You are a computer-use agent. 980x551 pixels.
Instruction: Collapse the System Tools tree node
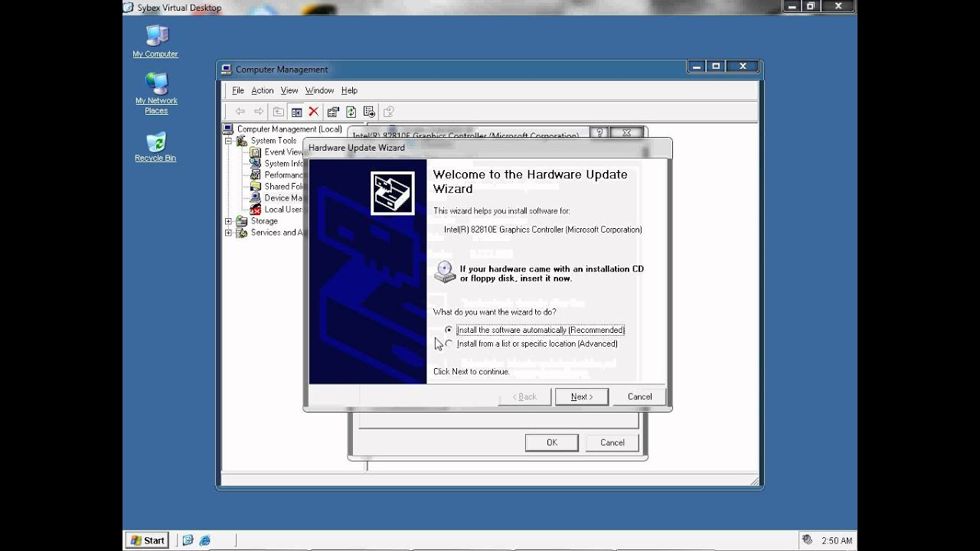[228, 141]
